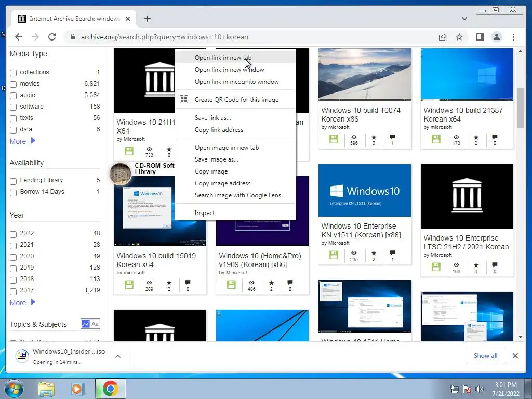Screen dimensions: 532x399
Task: Share this page via the share icon
Action: coord(443,37)
